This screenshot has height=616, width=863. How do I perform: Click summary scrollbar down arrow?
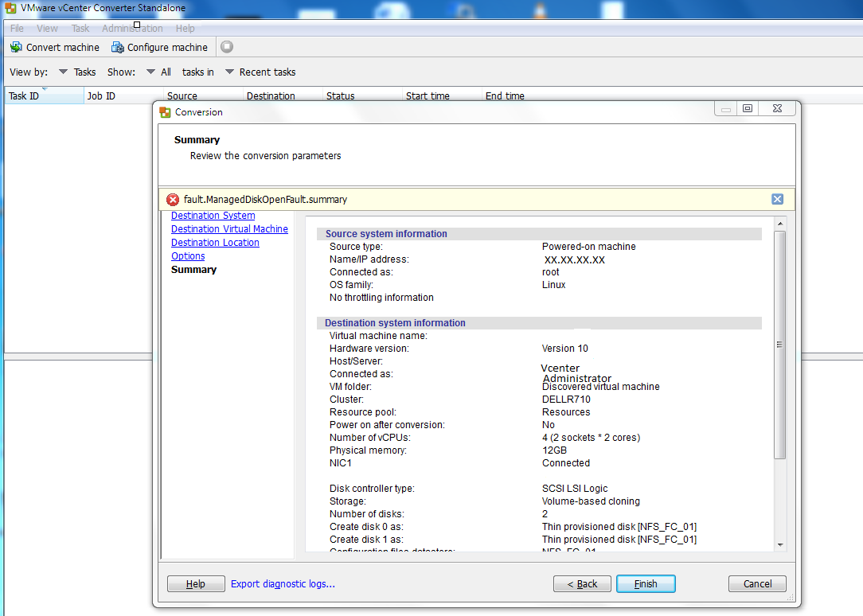pyautogui.click(x=780, y=545)
